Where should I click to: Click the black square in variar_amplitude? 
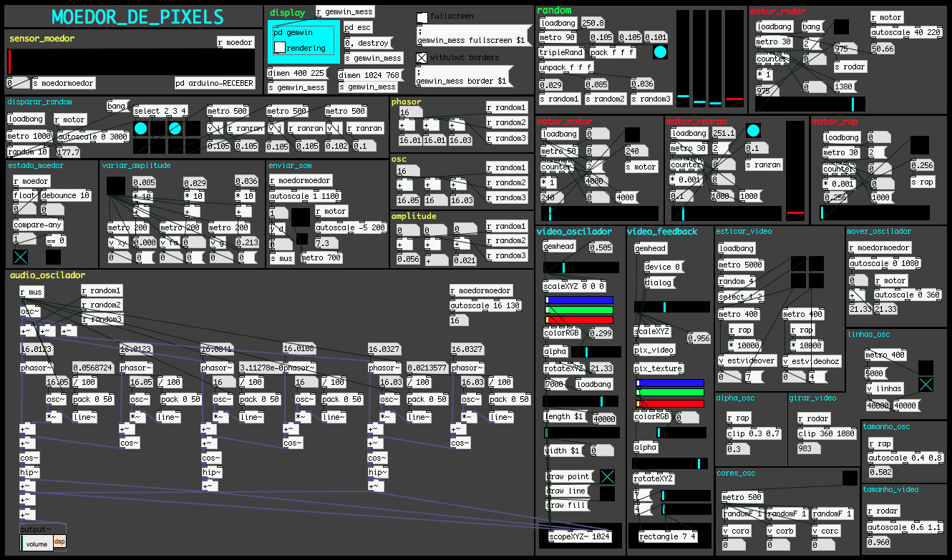tap(115, 185)
